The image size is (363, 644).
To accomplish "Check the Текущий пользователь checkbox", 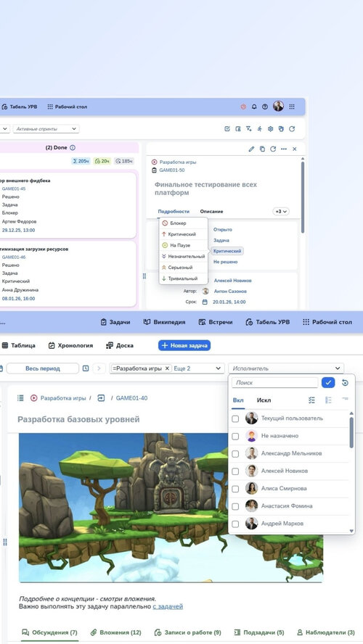I will point(235,419).
